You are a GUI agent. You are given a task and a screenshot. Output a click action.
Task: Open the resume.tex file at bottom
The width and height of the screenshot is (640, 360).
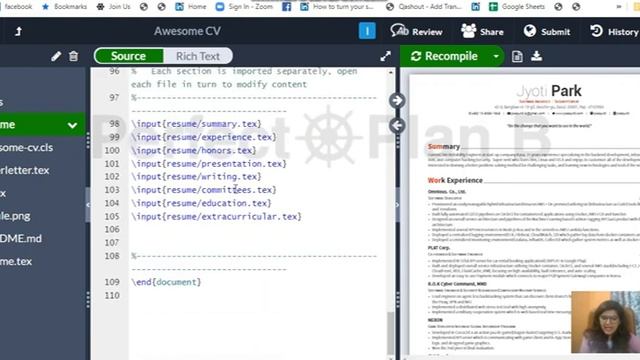pyautogui.click(x=16, y=261)
